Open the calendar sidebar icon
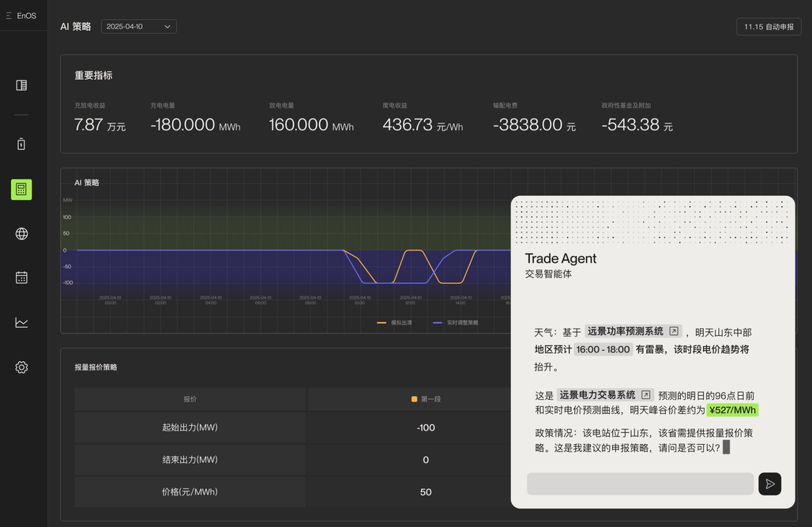The width and height of the screenshot is (812, 527). click(x=21, y=278)
